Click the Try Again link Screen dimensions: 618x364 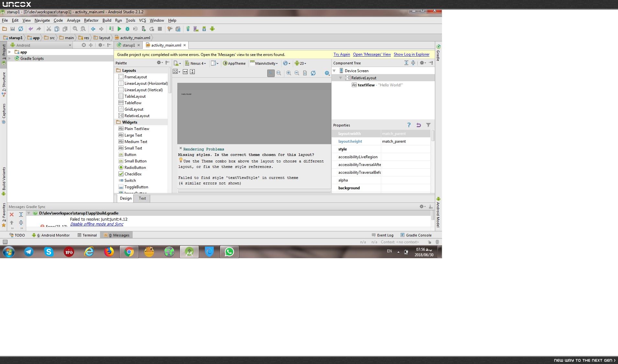[342, 54]
